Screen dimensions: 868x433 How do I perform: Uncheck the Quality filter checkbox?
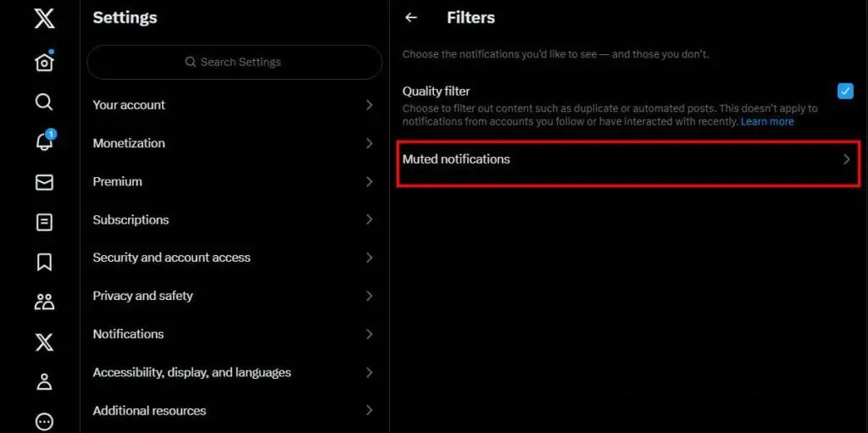pyautogui.click(x=845, y=91)
